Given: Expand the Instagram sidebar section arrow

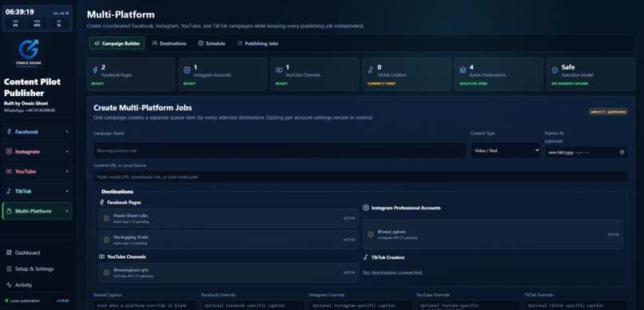Looking at the screenshot, I should pos(67,152).
